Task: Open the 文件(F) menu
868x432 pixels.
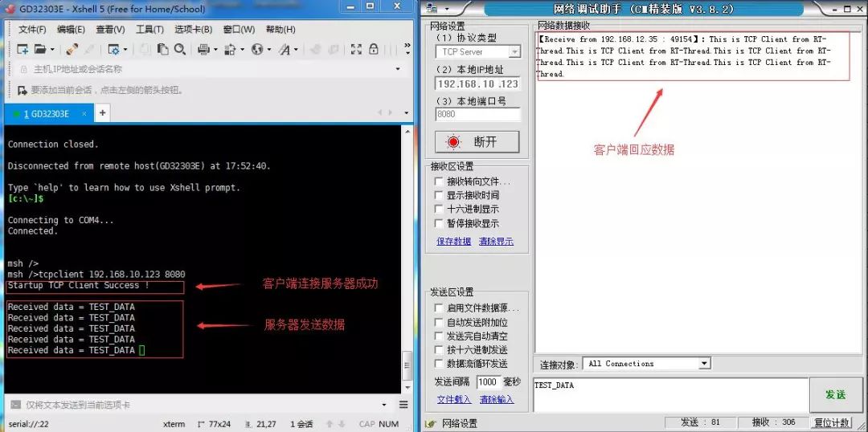Action: 32,30
